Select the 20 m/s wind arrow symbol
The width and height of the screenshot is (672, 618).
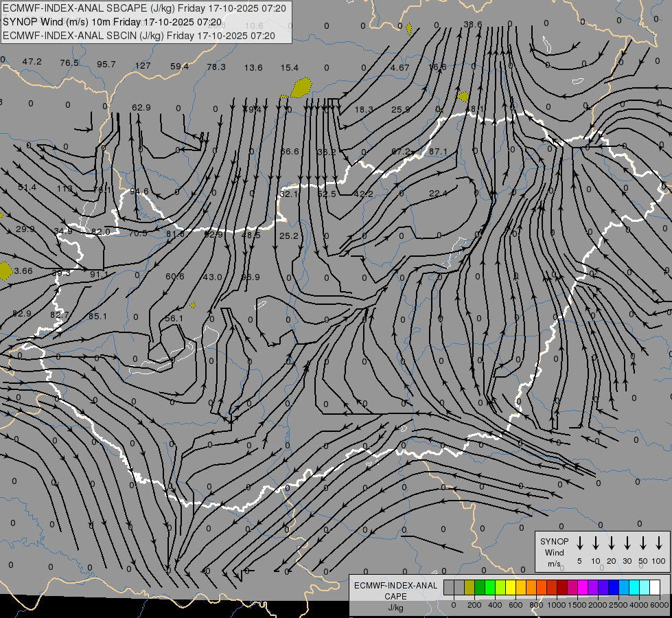[612, 543]
